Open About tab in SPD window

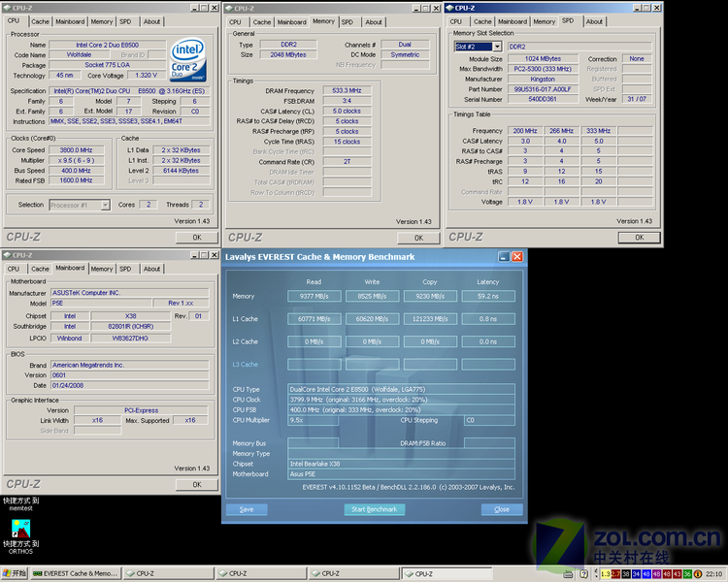[x=594, y=21]
